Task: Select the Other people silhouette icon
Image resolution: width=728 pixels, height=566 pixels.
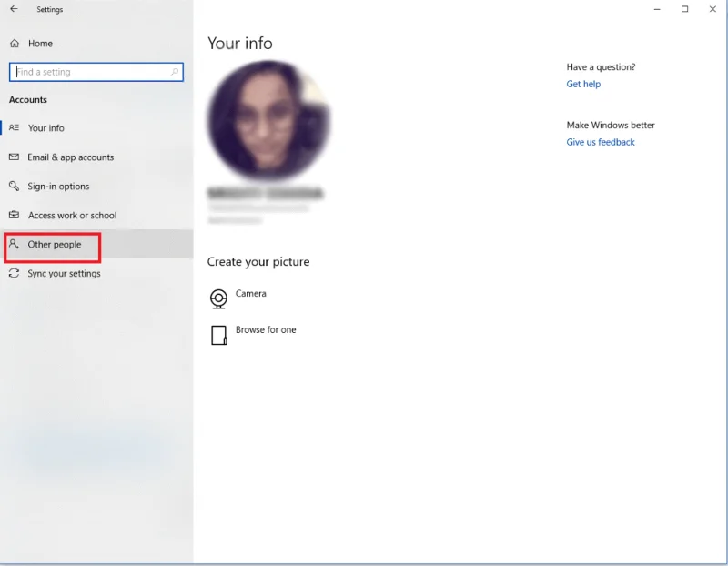Action: tap(15, 244)
